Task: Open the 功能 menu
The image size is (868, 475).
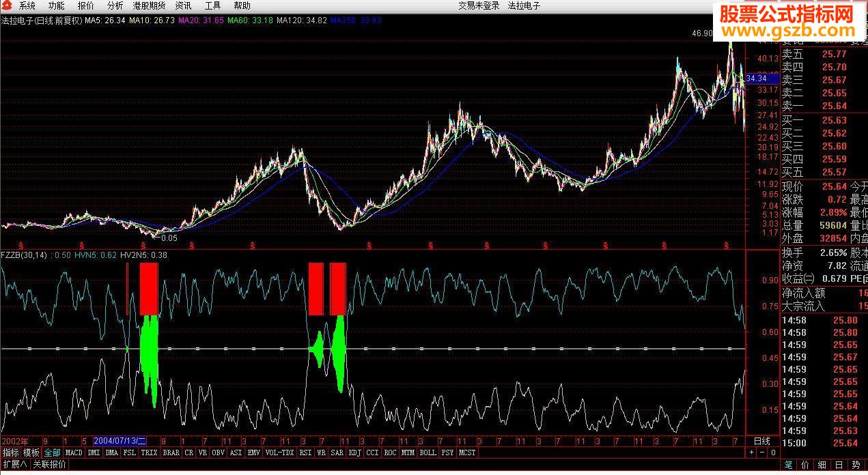Action: pyautogui.click(x=57, y=6)
